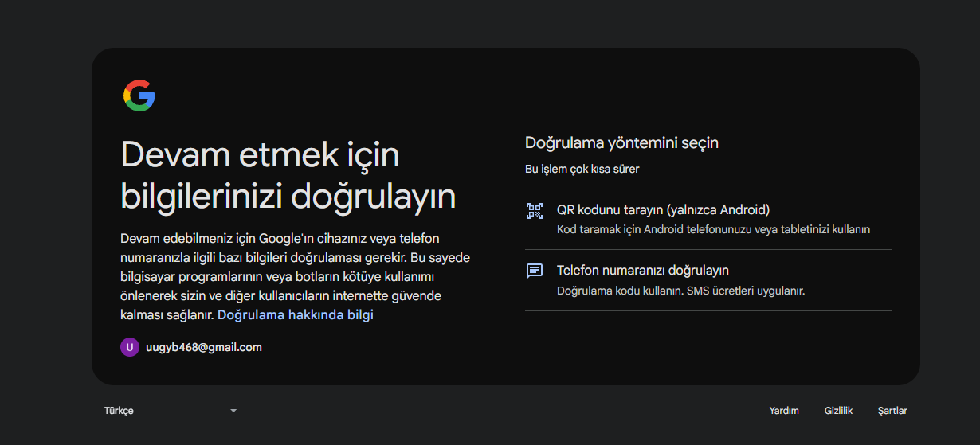Choose QR kodunu tarayın (yalnızca Android)
The image size is (980, 445).
click(x=708, y=219)
